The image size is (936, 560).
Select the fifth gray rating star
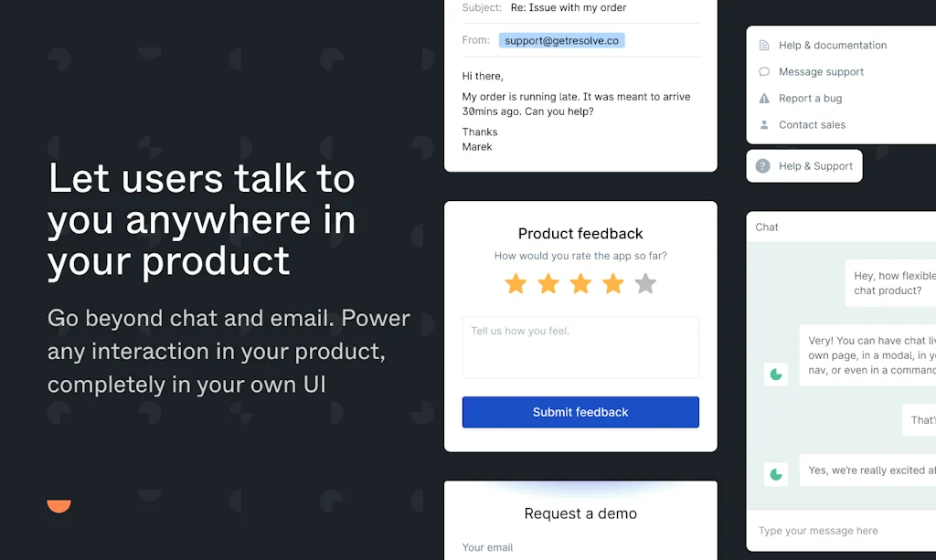coord(645,284)
